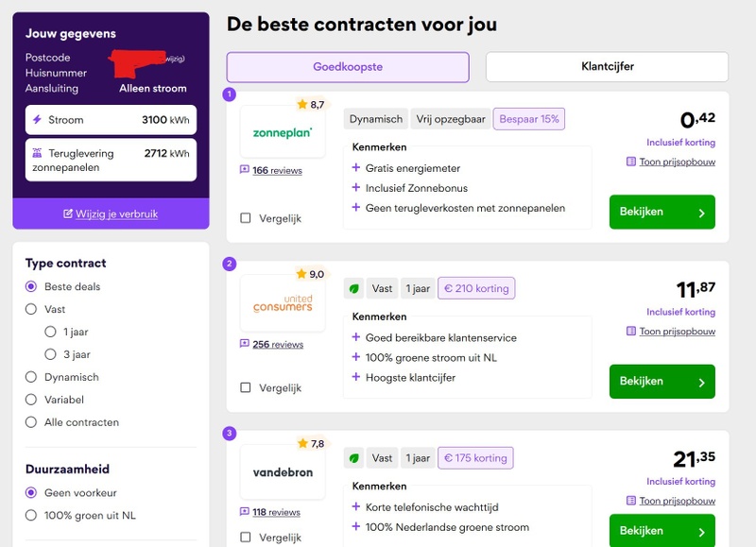Image resolution: width=756 pixels, height=547 pixels.
Task: Expand Toon prijsopbouw for Zonneplan
Action: (677, 162)
